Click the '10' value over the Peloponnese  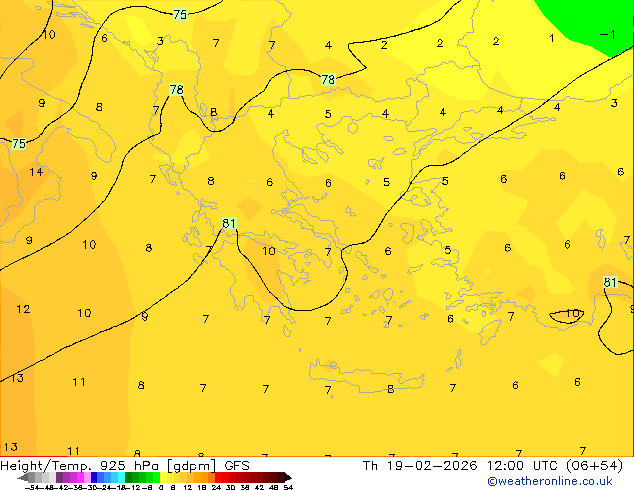[x=269, y=251]
